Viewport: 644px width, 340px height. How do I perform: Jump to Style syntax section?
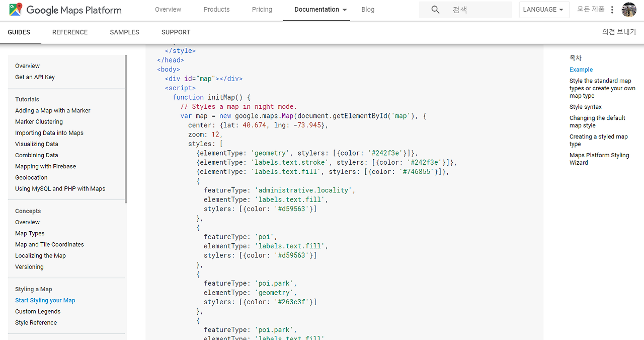pos(586,107)
